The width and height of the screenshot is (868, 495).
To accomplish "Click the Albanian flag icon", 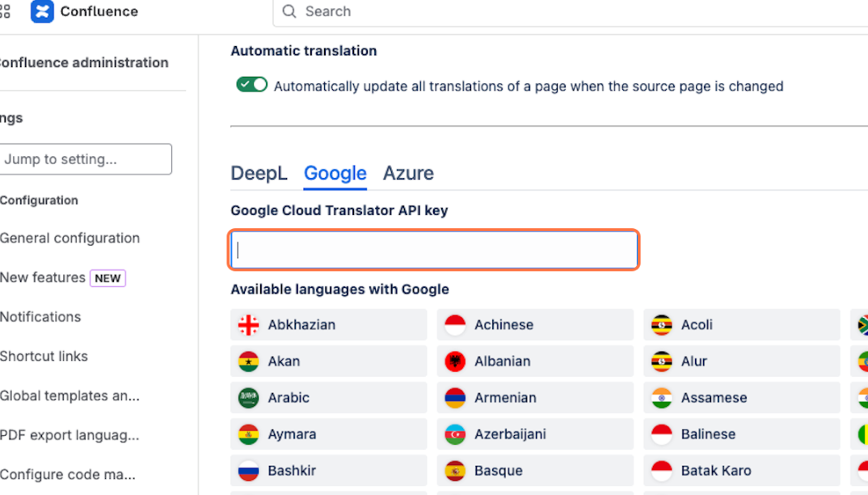I will (x=455, y=362).
